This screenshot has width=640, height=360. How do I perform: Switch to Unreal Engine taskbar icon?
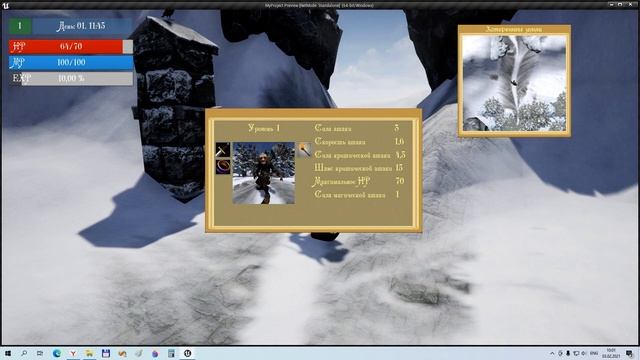coord(187,353)
